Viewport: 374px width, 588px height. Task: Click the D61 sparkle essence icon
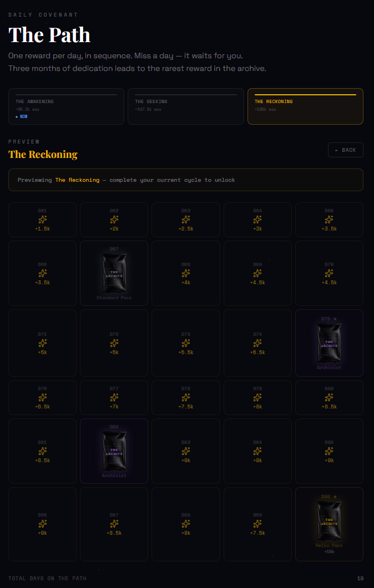coord(42,220)
